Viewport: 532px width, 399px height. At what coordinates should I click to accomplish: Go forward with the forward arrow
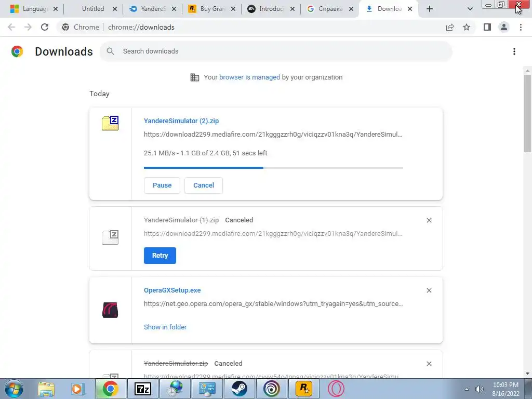[x=28, y=27]
